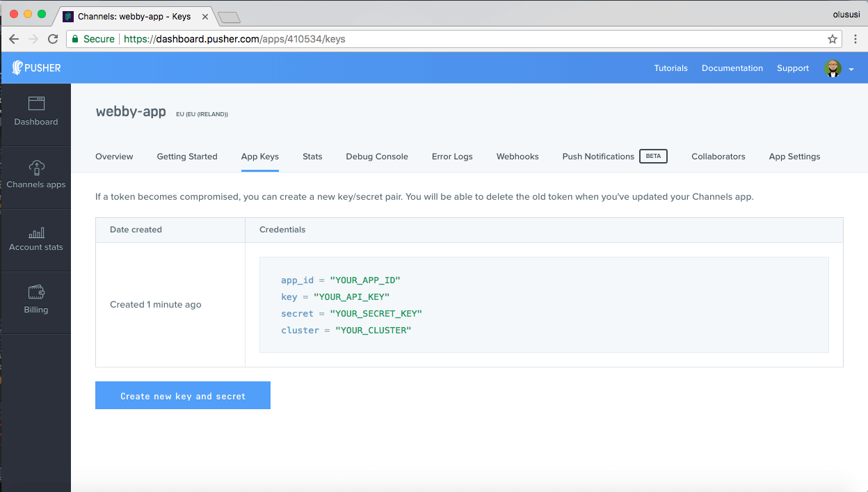Click the browser address bar URL

coord(234,39)
